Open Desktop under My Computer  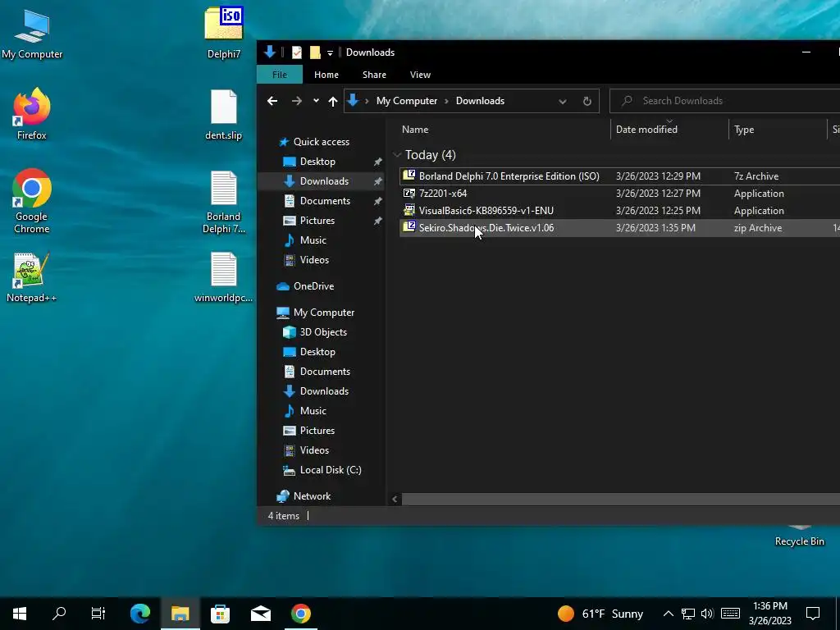[317, 352]
